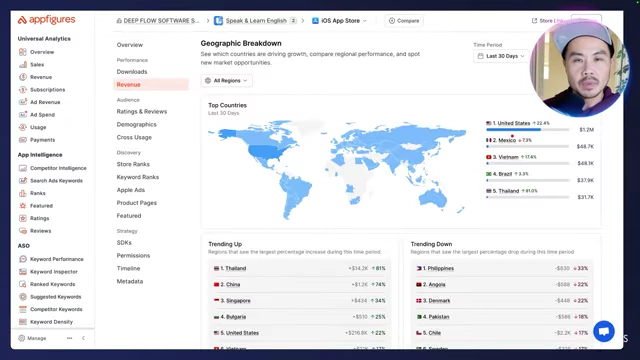The height and width of the screenshot is (360, 640).
Task: Open Store Ranks page
Action: (x=133, y=164)
